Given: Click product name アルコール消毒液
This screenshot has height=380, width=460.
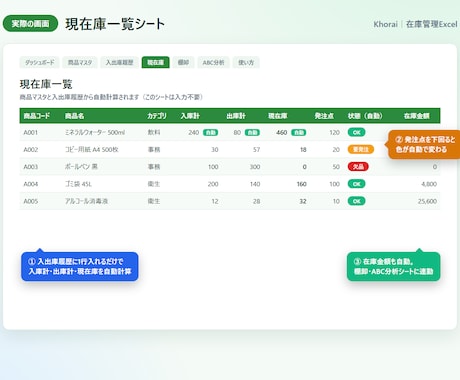Looking at the screenshot, I should (86, 201).
